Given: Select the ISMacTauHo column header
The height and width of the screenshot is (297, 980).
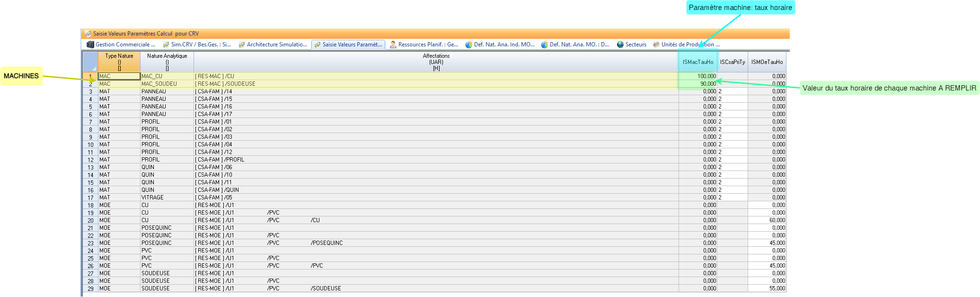Looking at the screenshot, I should pyautogui.click(x=697, y=62).
